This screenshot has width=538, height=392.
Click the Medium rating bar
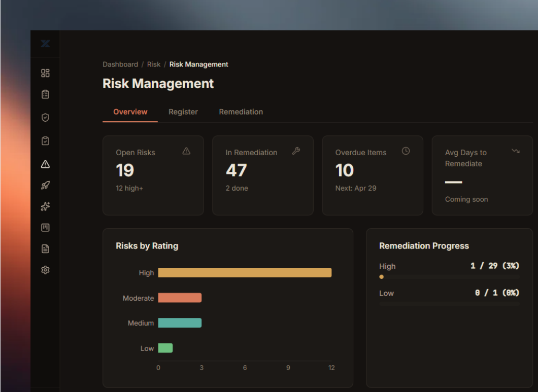pyautogui.click(x=180, y=323)
